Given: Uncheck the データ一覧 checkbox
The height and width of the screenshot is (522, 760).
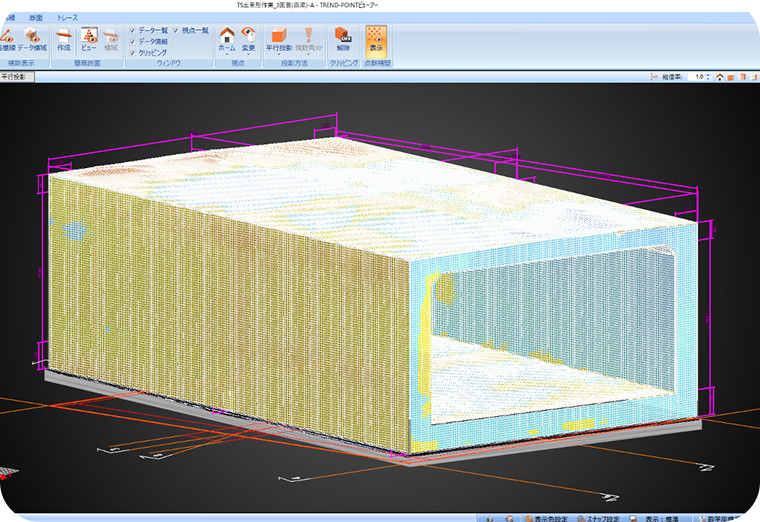Looking at the screenshot, I should (x=133, y=31).
